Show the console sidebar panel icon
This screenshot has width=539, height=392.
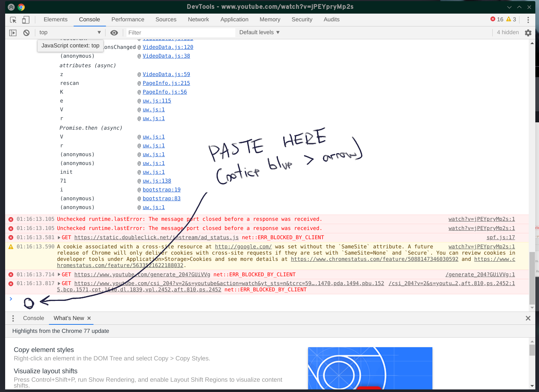13,33
